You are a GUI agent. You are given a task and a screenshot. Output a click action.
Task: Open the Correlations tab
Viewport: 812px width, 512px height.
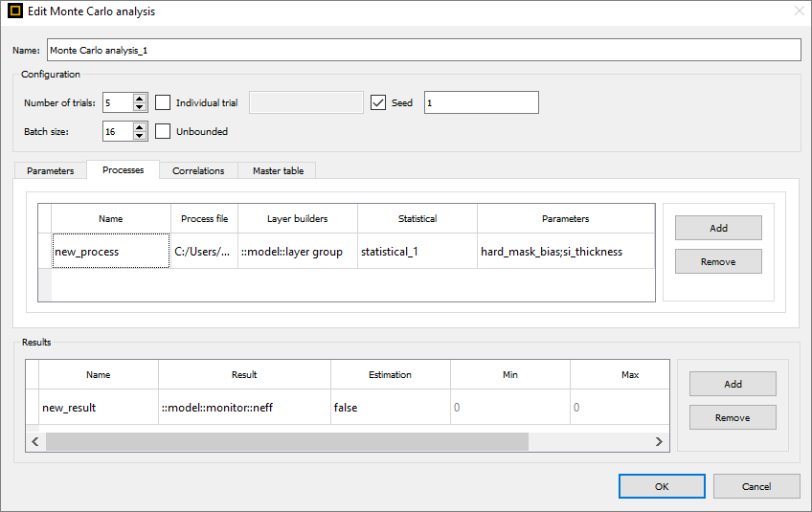(x=198, y=171)
